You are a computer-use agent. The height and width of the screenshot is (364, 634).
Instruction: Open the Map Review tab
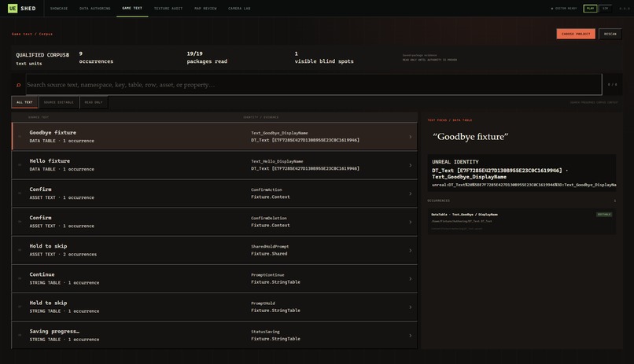click(205, 9)
